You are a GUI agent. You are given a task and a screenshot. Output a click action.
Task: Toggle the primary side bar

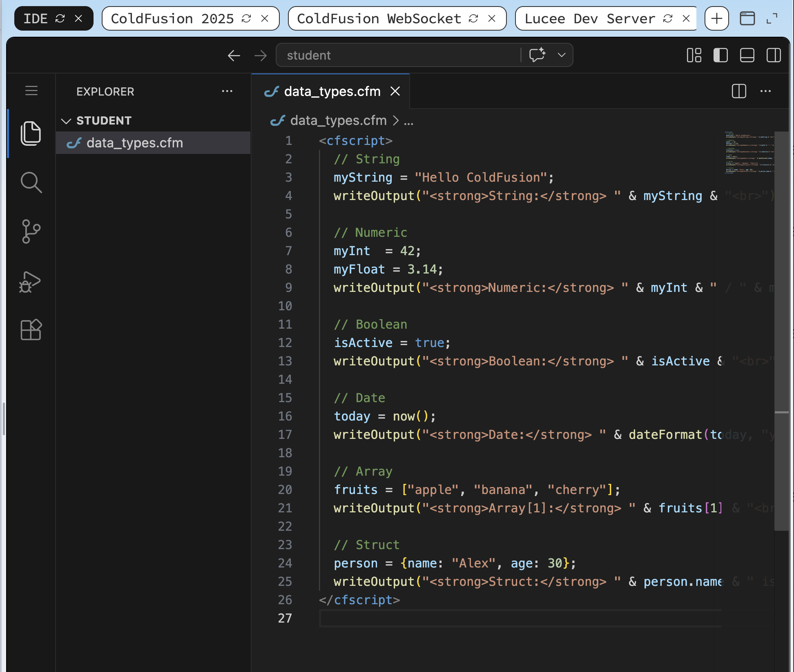coord(720,55)
